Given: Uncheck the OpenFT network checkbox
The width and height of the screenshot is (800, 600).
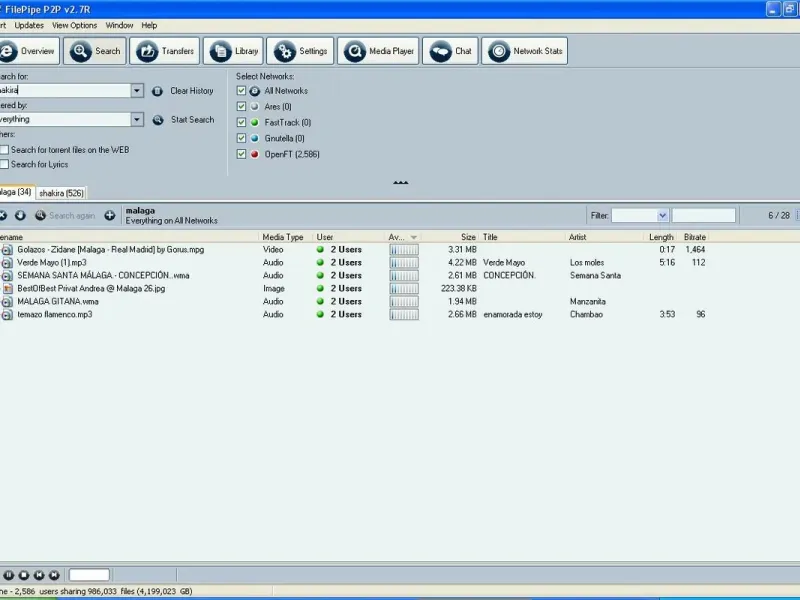Looking at the screenshot, I should pyautogui.click(x=241, y=154).
